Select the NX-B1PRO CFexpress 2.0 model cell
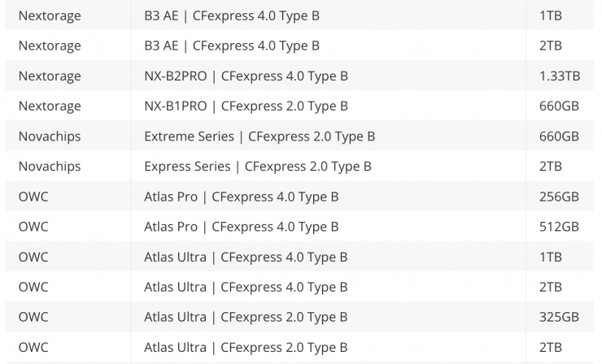The height and width of the screenshot is (364, 602). pyautogui.click(x=246, y=106)
